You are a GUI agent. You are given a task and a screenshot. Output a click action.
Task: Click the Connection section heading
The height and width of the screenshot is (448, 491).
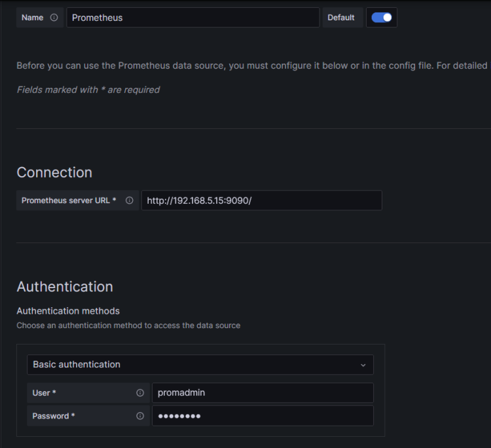(x=54, y=173)
